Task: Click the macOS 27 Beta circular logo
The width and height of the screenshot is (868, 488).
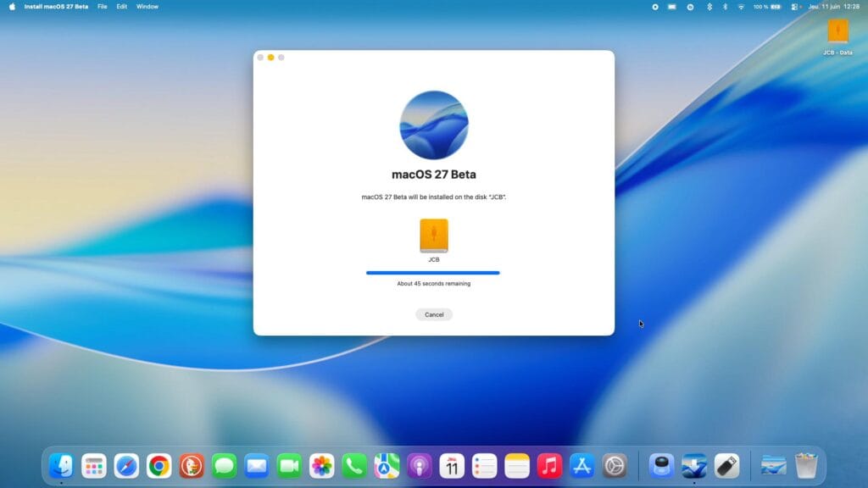Action: (434, 125)
